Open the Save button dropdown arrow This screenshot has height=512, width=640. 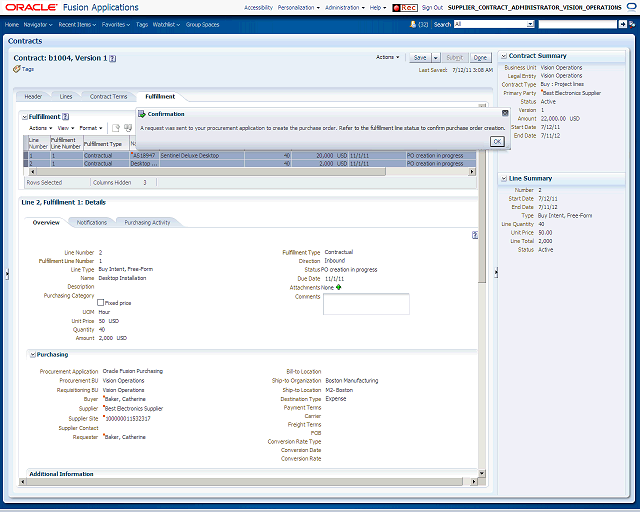point(436,58)
